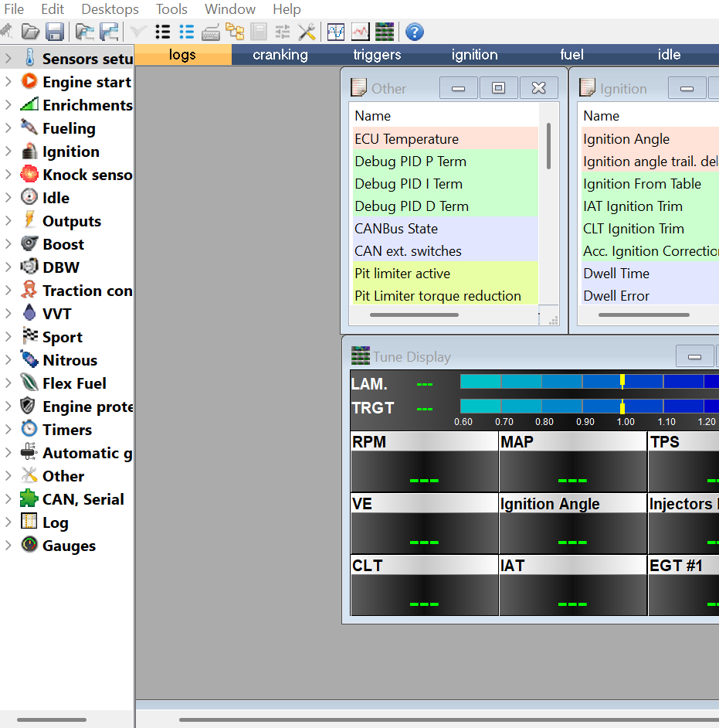Click the Other panel vertical scrollbar

click(x=549, y=146)
